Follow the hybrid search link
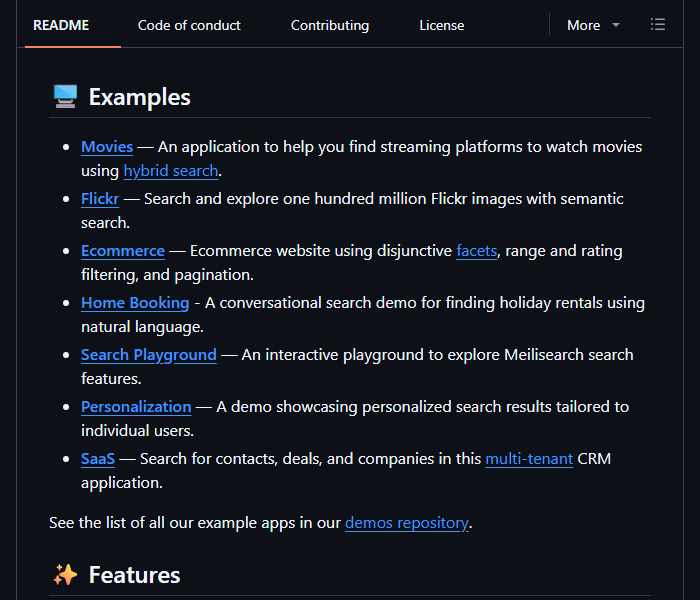700x600 pixels. pos(171,171)
